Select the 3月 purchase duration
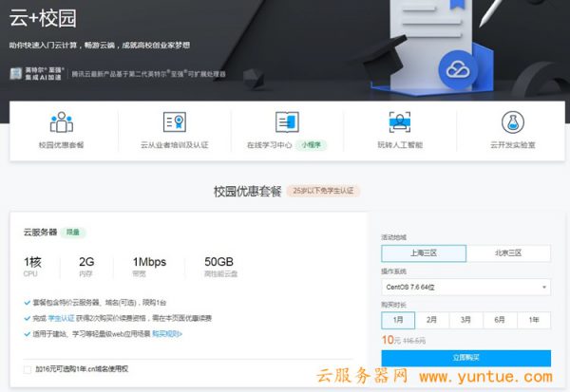The height and width of the screenshot is (392, 570). 465,320
